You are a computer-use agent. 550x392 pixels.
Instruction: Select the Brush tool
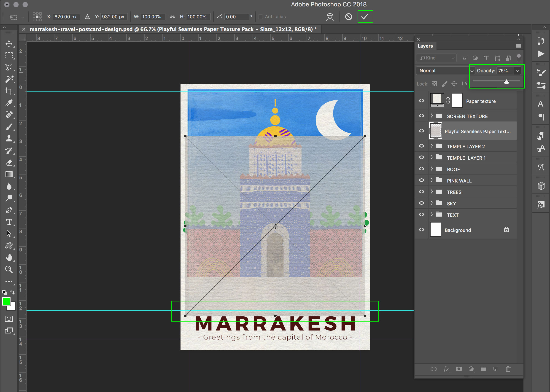(x=9, y=127)
